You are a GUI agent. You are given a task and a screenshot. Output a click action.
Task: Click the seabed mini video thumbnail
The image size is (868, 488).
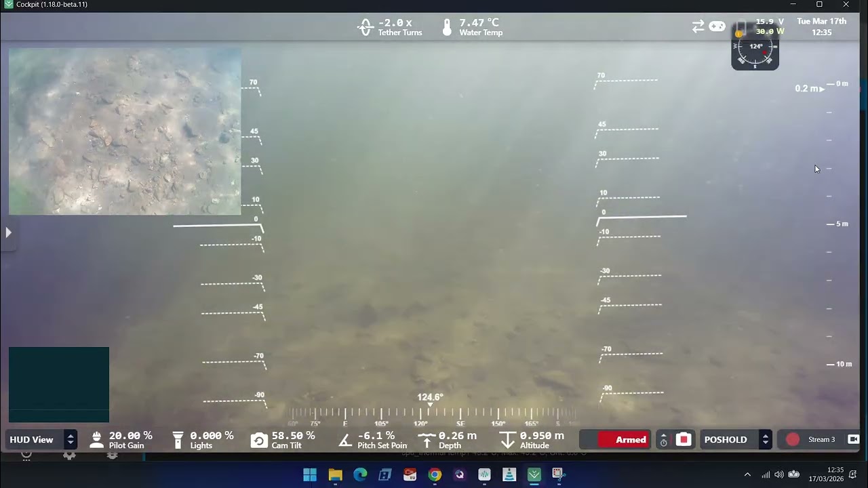point(125,131)
